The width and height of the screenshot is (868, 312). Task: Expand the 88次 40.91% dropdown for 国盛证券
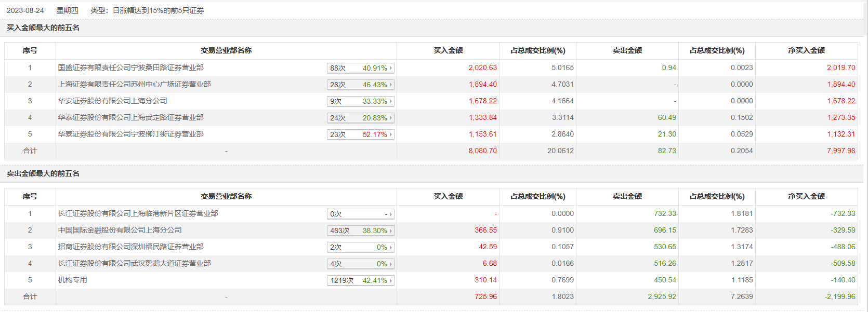361,68
